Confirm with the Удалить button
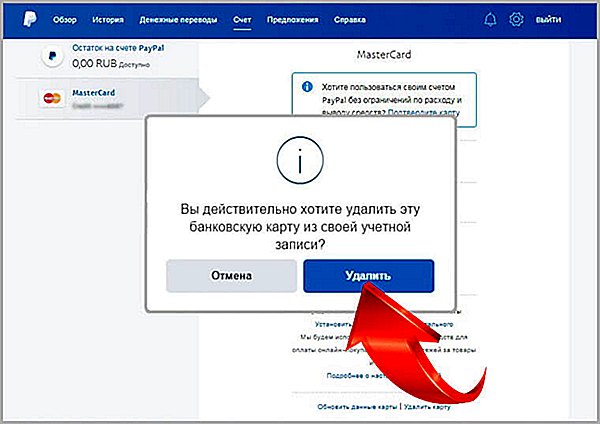The height and width of the screenshot is (424, 600). click(368, 276)
